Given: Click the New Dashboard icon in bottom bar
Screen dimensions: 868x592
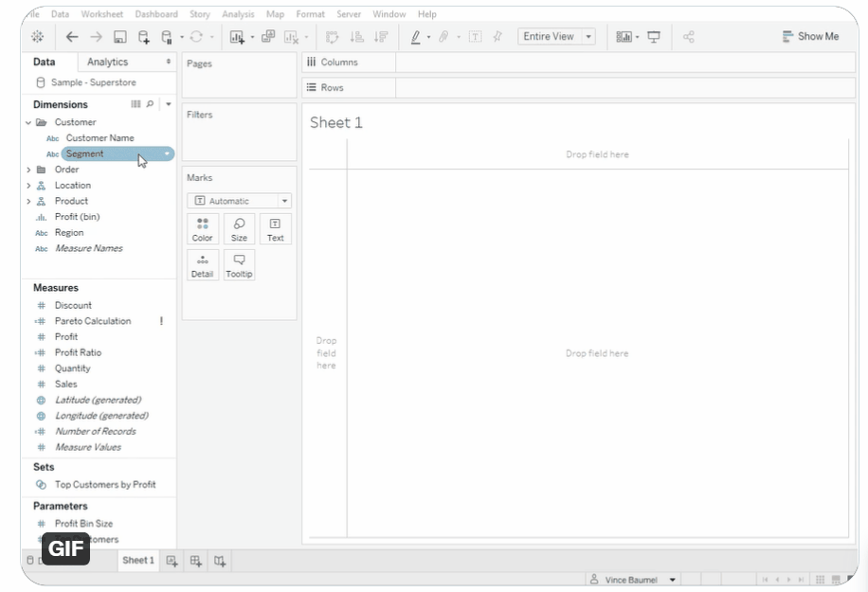Looking at the screenshot, I should point(196,561).
